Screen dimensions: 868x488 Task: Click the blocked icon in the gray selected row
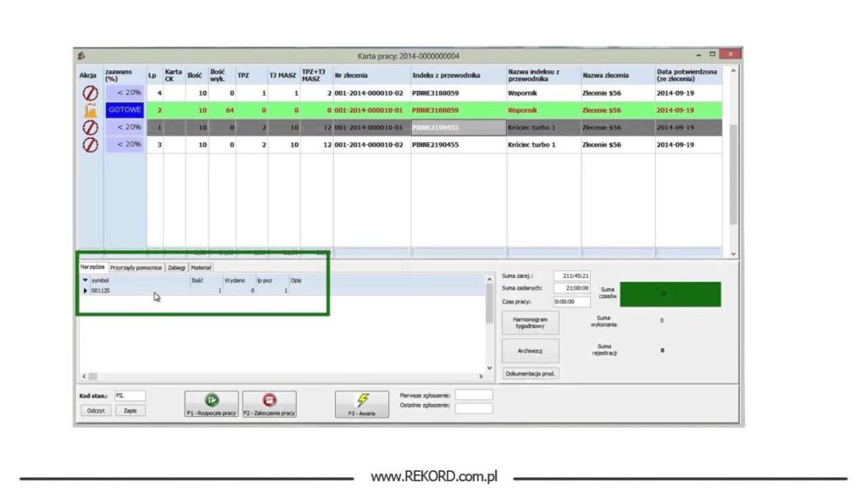click(x=89, y=127)
